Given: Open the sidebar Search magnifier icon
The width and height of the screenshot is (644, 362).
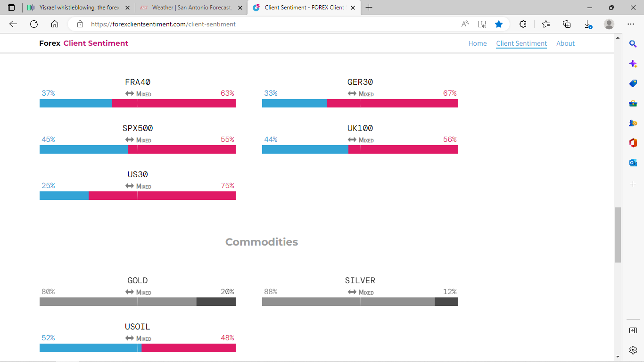Looking at the screenshot, I should tap(633, 44).
